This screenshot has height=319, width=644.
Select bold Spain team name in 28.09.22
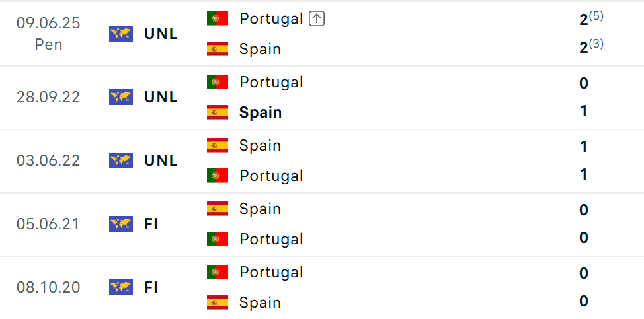click(261, 112)
